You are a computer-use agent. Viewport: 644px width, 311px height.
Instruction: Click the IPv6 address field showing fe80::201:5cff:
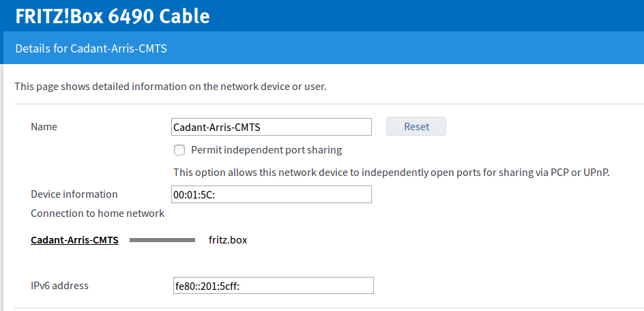(x=273, y=286)
